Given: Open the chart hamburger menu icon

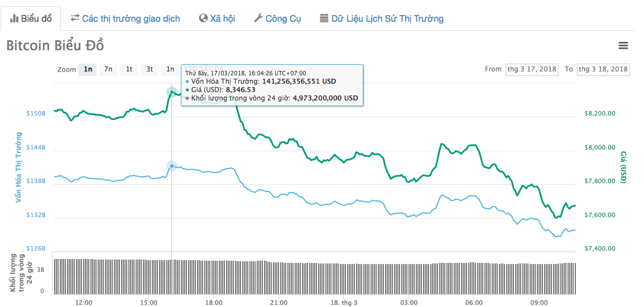Looking at the screenshot, I should (x=623, y=46).
